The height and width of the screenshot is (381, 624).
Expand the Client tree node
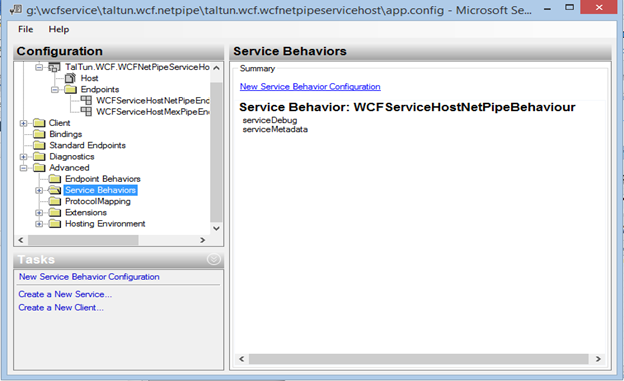[x=23, y=123]
